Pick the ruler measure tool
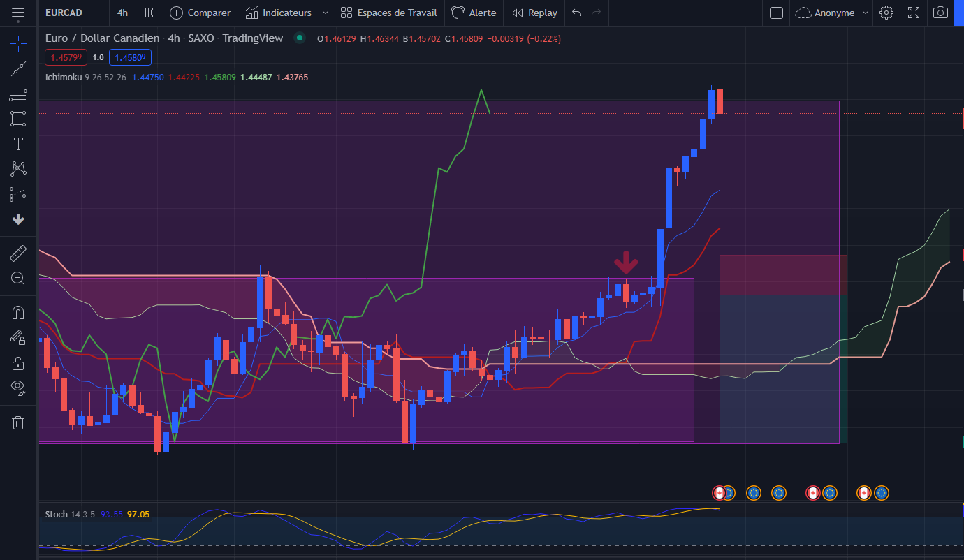The width and height of the screenshot is (964, 560). click(x=18, y=253)
